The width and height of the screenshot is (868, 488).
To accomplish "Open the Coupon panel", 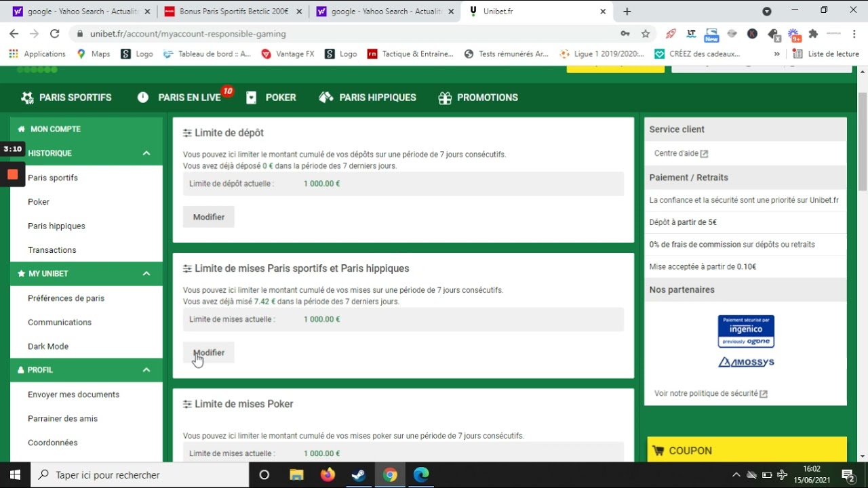I will click(747, 451).
